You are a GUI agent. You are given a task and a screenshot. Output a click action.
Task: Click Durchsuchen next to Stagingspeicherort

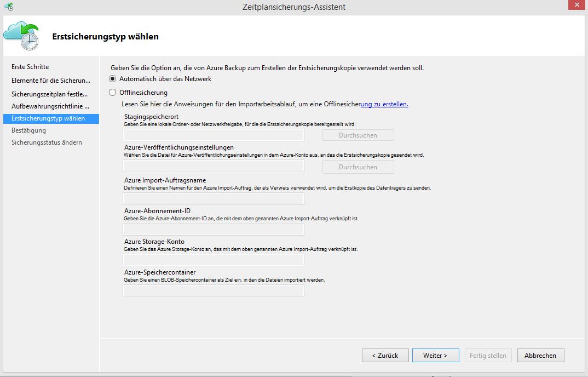click(x=358, y=135)
